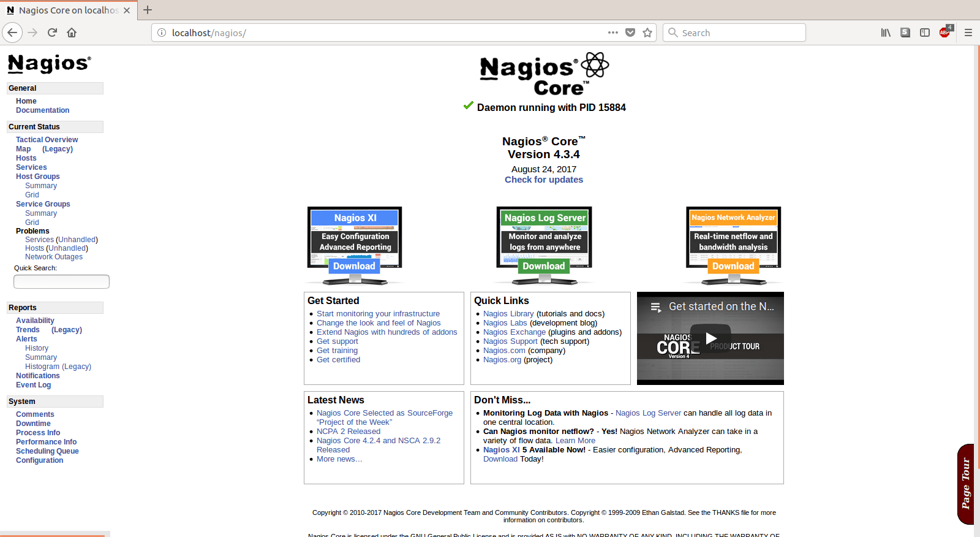Open Service Groups Grid
Viewport: 980px width, 537px height.
(32, 223)
